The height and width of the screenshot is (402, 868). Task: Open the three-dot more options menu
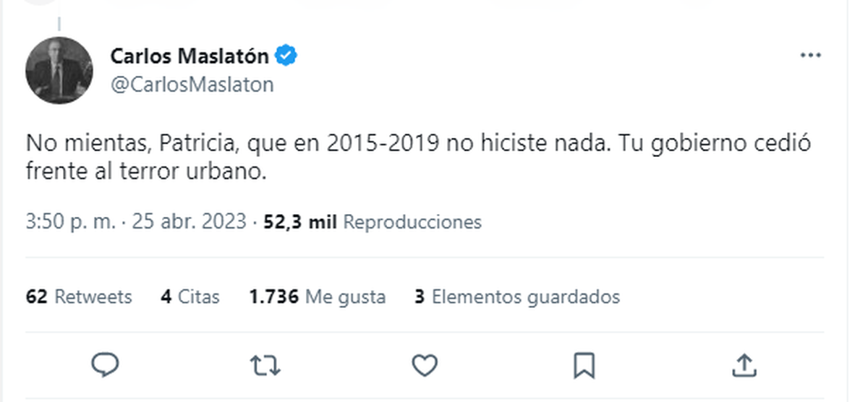tap(810, 56)
